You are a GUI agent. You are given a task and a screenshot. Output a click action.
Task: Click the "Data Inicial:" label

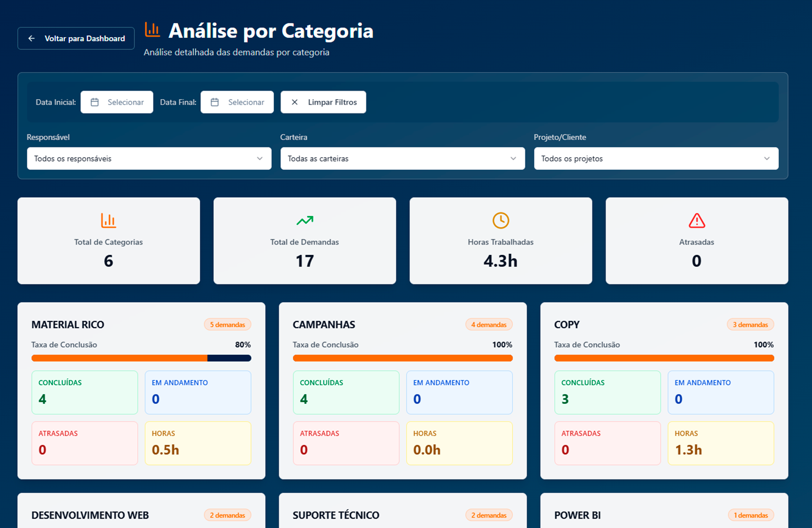[x=56, y=102]
